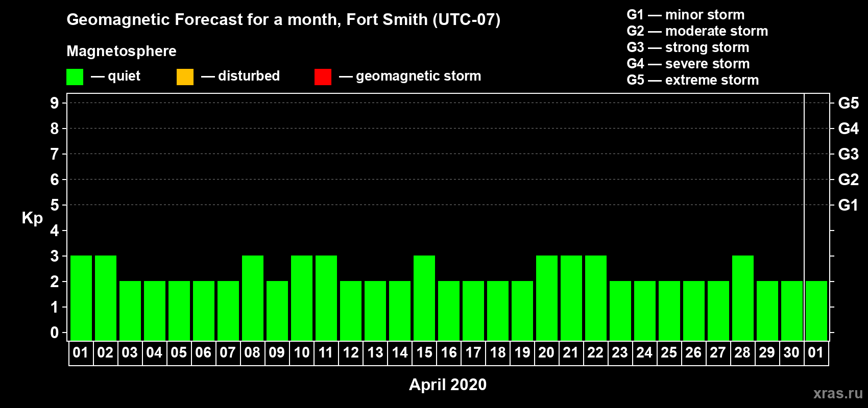Viewport: 868px width, 408px height.
Task: Click date cell 26 on the axis
Action: pos(694,353)
